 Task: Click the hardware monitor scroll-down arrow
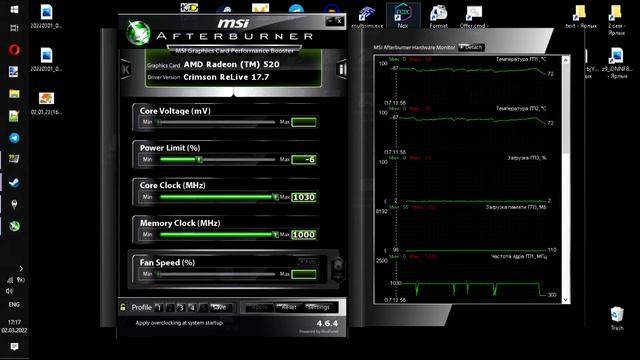tap(565, 299)
